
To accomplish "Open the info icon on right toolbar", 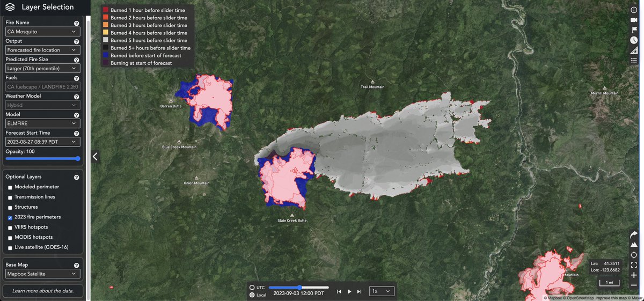I will 634,10.
